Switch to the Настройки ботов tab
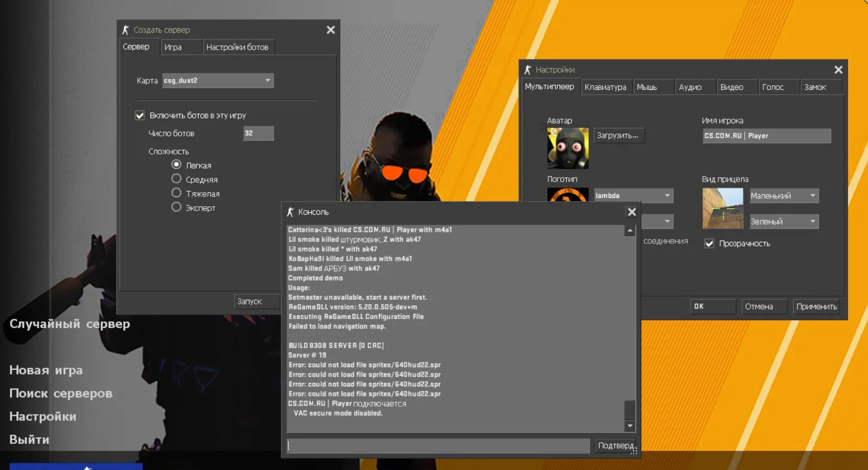The height and width of the screenshot is (470, 868). [237, 47]
